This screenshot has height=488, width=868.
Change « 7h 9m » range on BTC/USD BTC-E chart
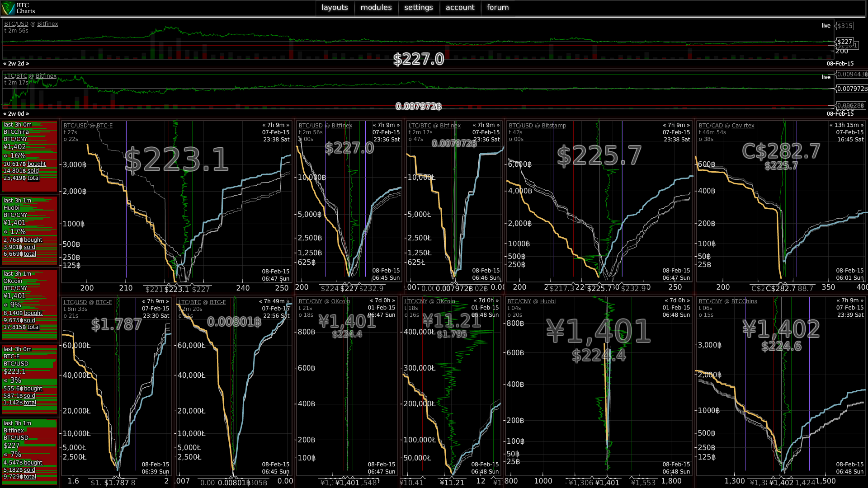(276, 126)
